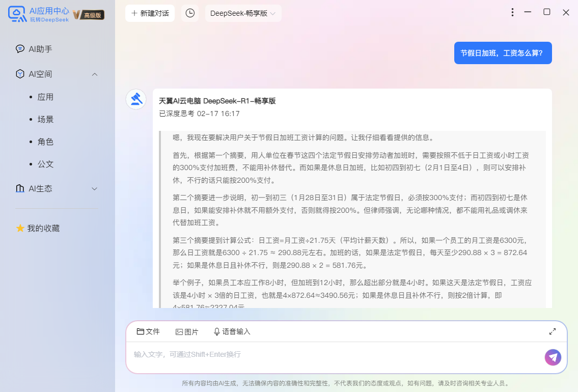
Task: Click the 天翼AI云电脑 DeepSeek-R1-畅享版 title
Action: coord(217,101)
